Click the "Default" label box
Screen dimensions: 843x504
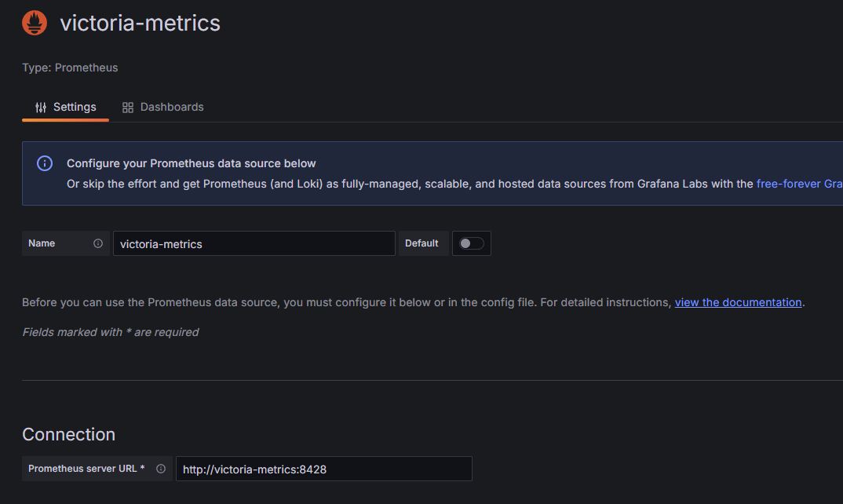coord(422,243)
